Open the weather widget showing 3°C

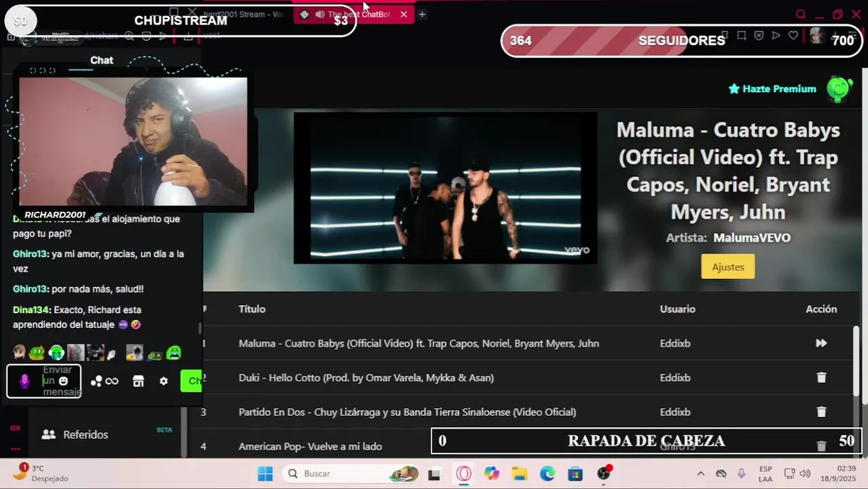click(41, 473)
